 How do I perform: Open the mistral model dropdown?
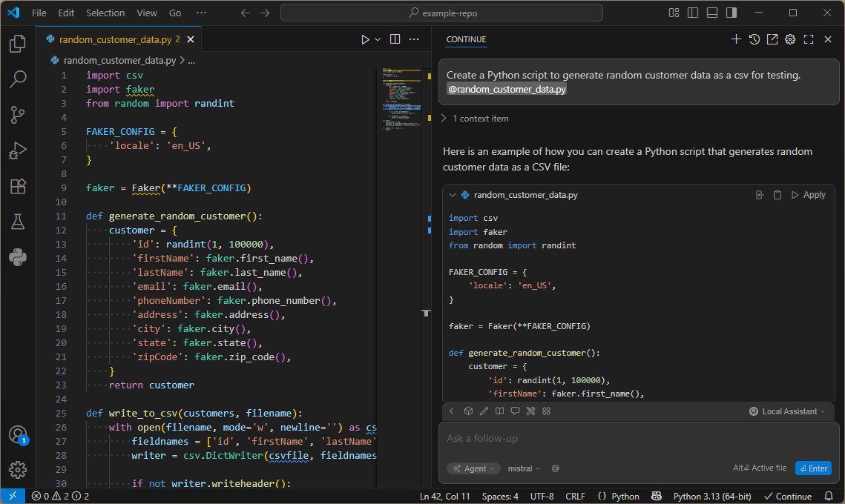(x=524, y=468)
